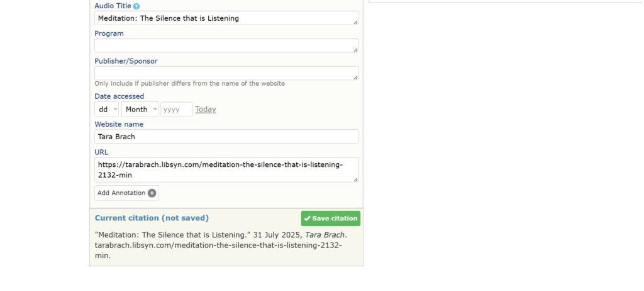Focus the Publisher/Sponsor input field
The image size is (644, 291).
tap(226, 73)
